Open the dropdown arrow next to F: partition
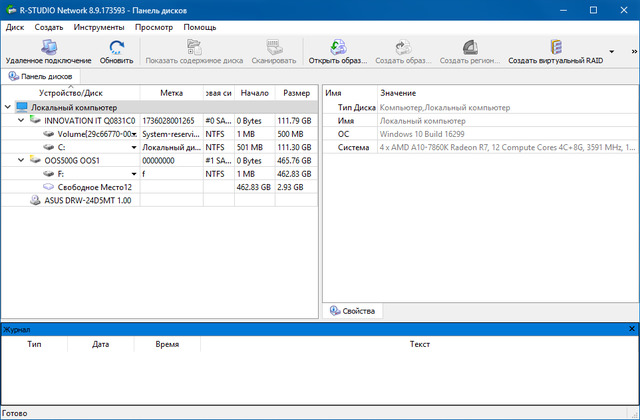 [133, 173]
